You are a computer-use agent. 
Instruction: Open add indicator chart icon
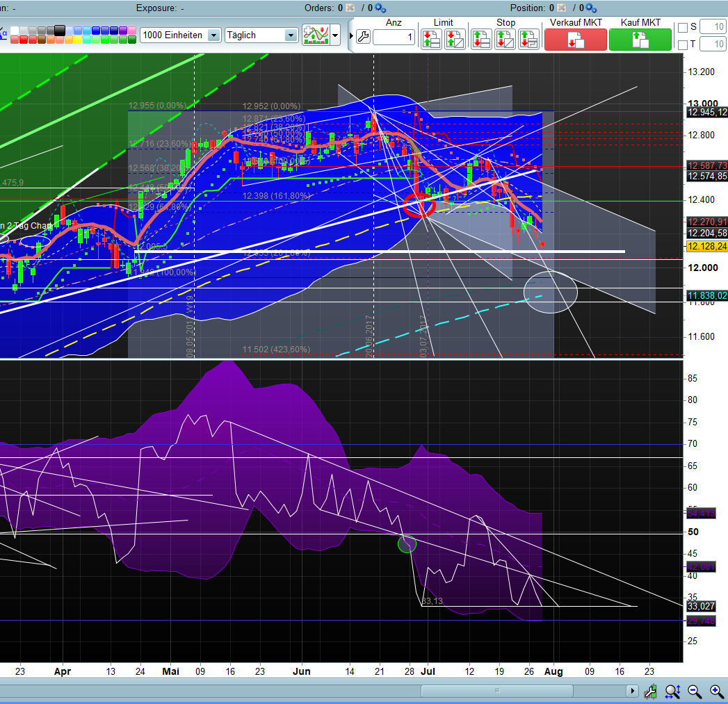click(316, 35)
